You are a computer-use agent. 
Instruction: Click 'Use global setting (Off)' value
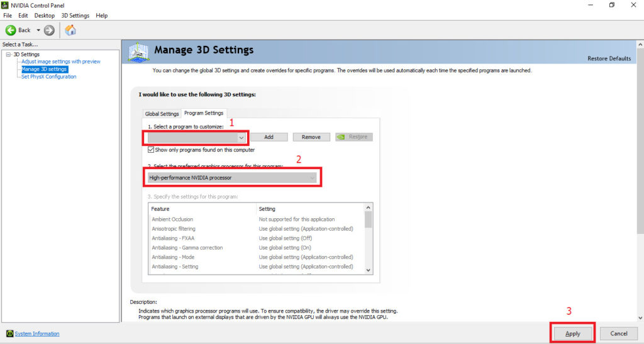286,238
